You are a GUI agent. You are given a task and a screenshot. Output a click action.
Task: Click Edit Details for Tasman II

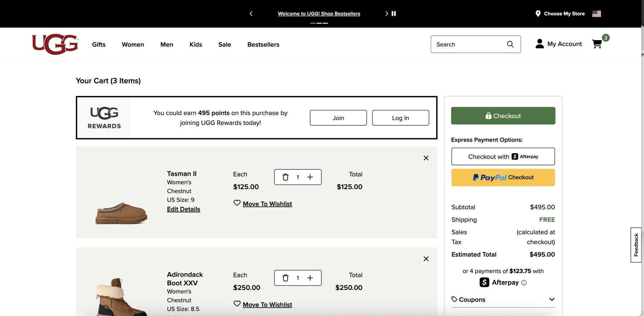(184, 209)
